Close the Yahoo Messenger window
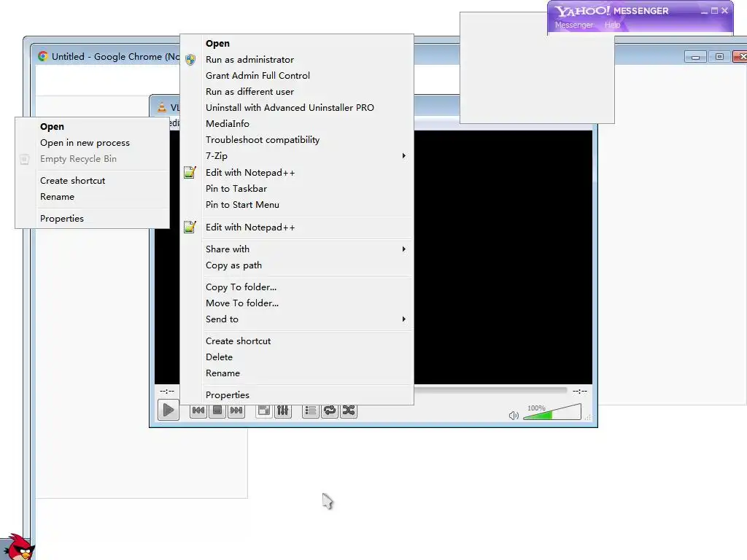The height and width of the screenshot is (560, 747). coord(725,10)
